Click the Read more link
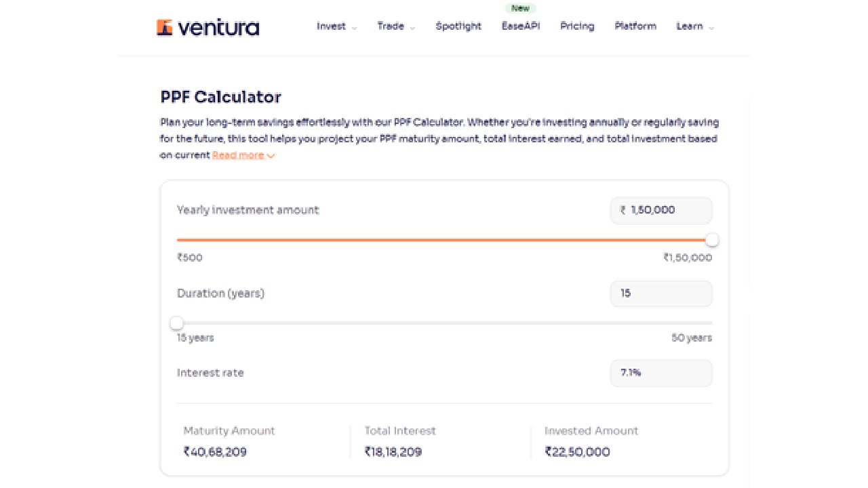Image resolution: width=868 pixels, height=488 pixels. (243, 155)
